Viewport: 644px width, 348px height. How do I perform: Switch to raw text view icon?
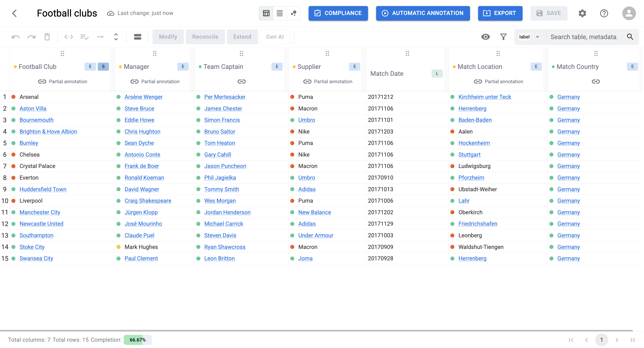tap(280, 13)
